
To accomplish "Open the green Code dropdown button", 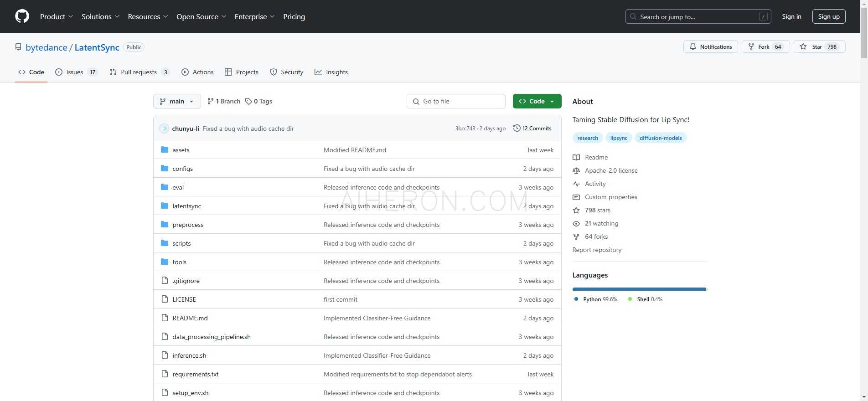I will (537, 101).
